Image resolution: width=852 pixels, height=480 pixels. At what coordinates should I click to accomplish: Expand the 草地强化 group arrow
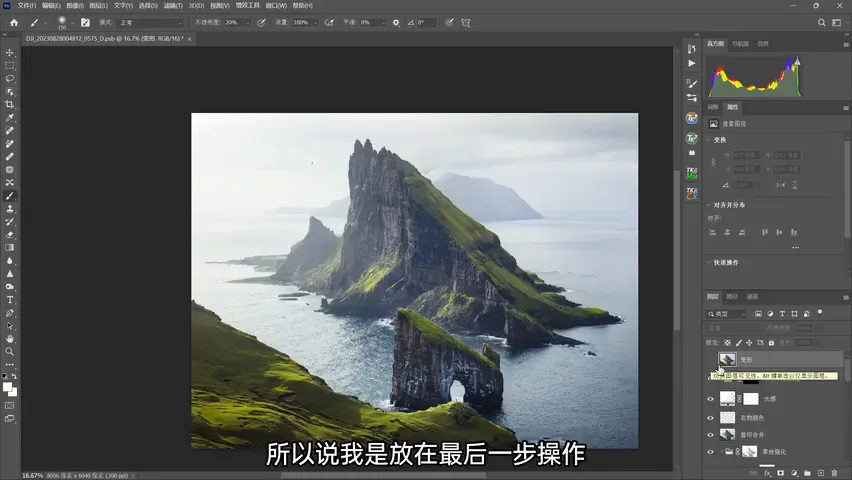point(722,452)
